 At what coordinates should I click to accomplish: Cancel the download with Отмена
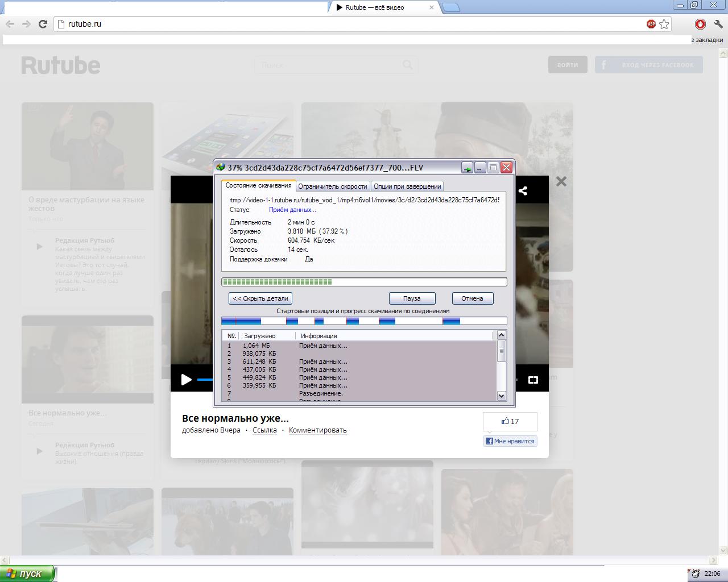coord(472,298)
